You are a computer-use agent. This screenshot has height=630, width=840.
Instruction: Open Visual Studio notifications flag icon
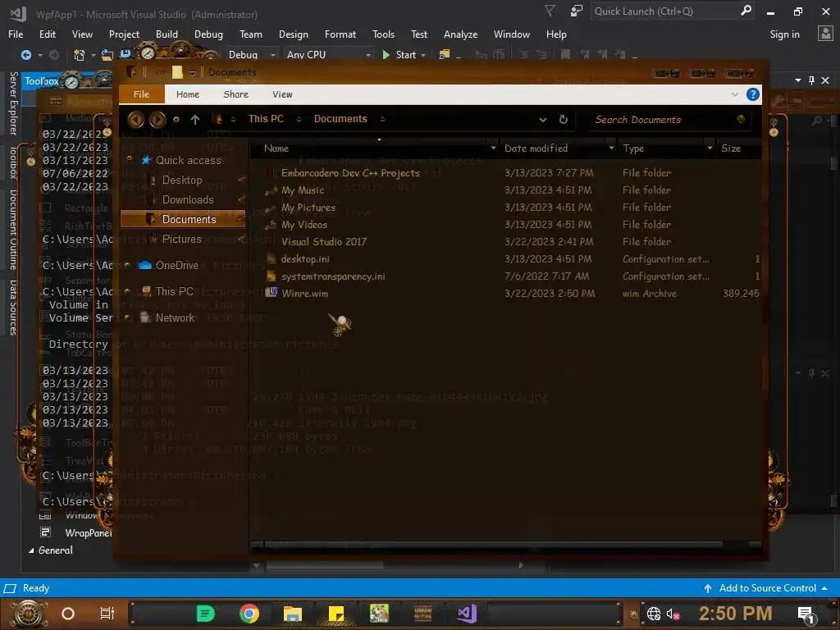point(550,11)
